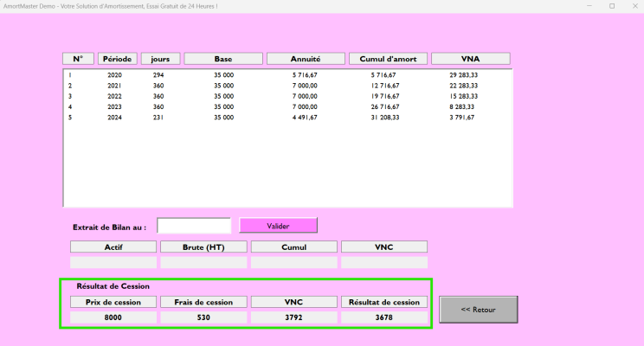Click the VNA column header
The height and width of the screenshot is (346, 644).
pos(470,59)
